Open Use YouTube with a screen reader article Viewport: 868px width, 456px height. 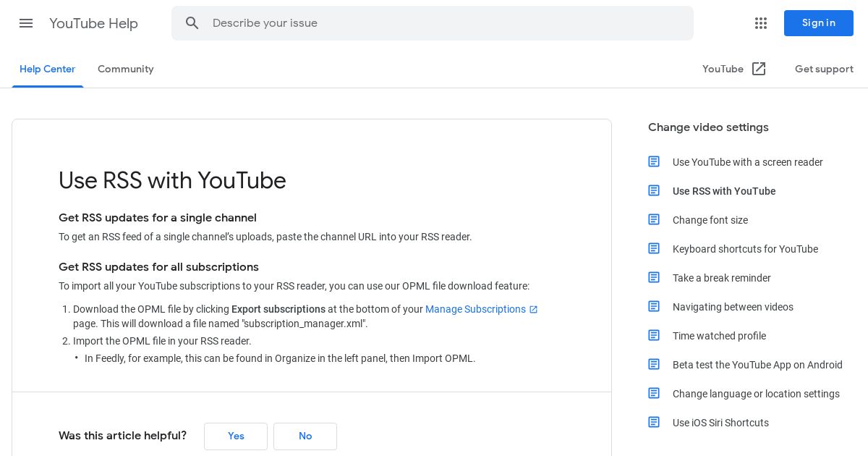point(748,162)
